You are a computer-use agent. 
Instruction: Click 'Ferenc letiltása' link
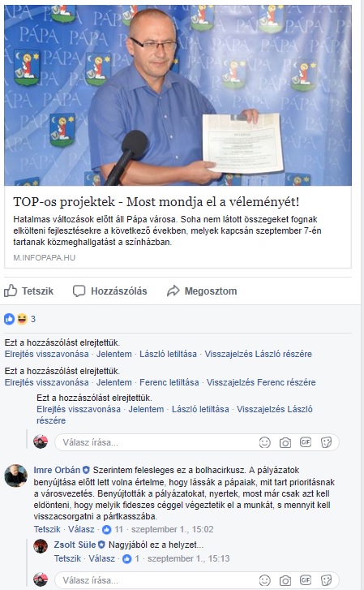coord(169,382)
